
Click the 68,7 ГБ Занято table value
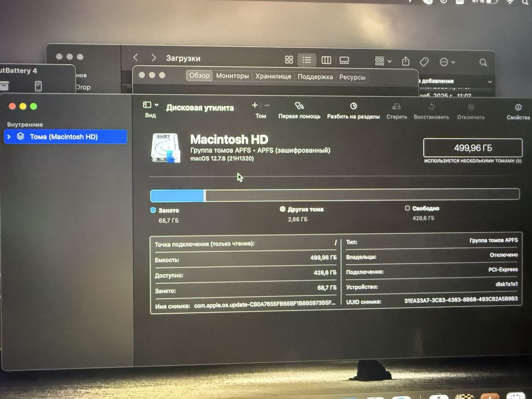327,288
